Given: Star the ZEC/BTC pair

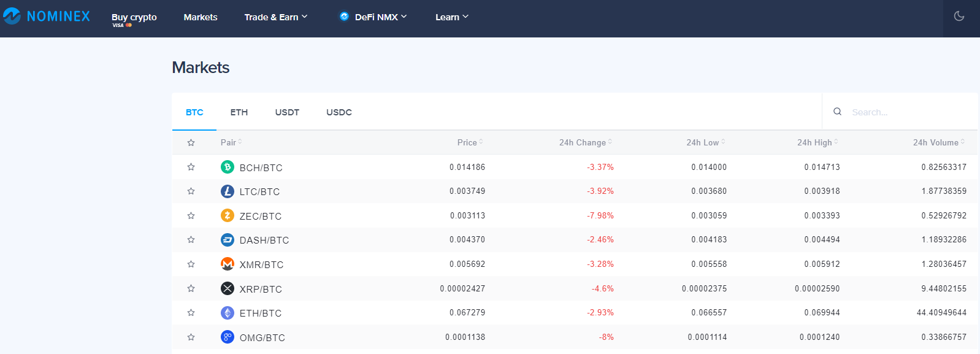Looking at the screenshot, I should [x=191, y=215].
